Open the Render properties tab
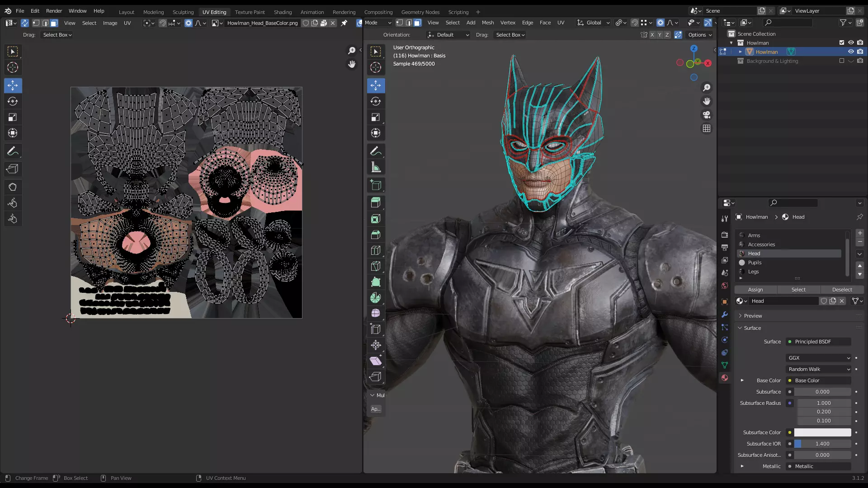The image size is (868, 488). 725,235
